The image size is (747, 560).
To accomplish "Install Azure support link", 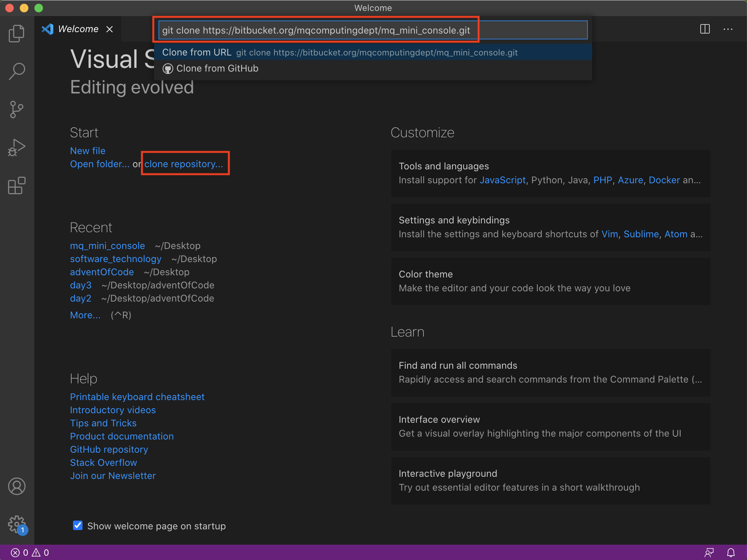I will pyautogui.click(x=630, y=180).
